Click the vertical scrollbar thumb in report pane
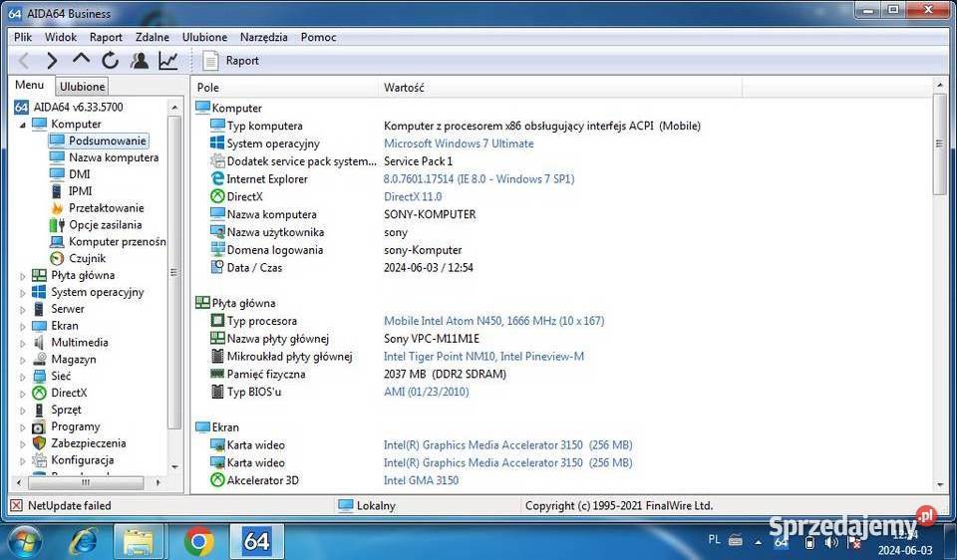This screenshot has height=560, width=957. [x=939, y=143]
